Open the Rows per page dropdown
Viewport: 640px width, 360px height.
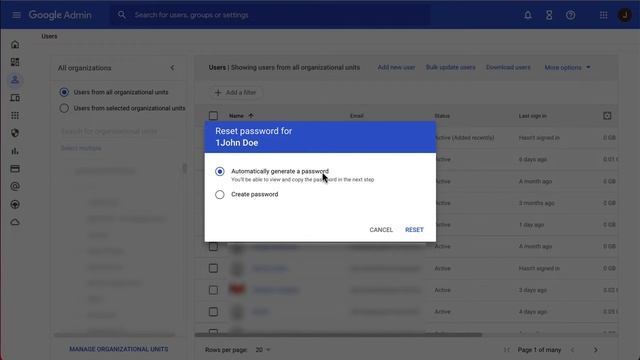pyautogui.click(x=263, y=350)
